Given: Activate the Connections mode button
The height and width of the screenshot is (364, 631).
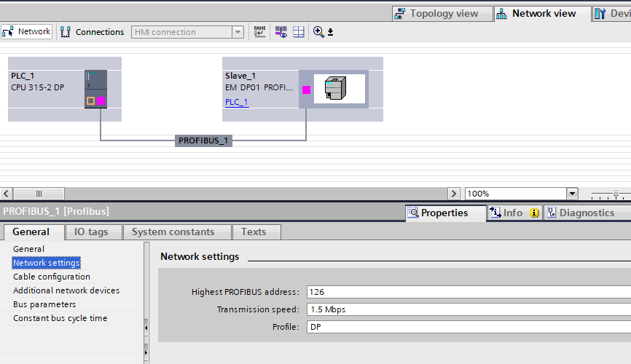Looking at the screenshot, I should [92, 32].
